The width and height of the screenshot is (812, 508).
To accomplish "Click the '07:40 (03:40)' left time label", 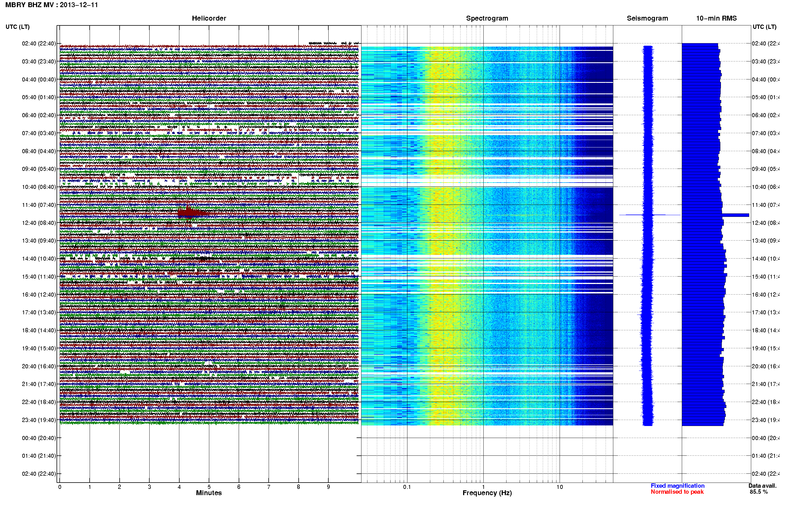I will (x=39, y=133).
